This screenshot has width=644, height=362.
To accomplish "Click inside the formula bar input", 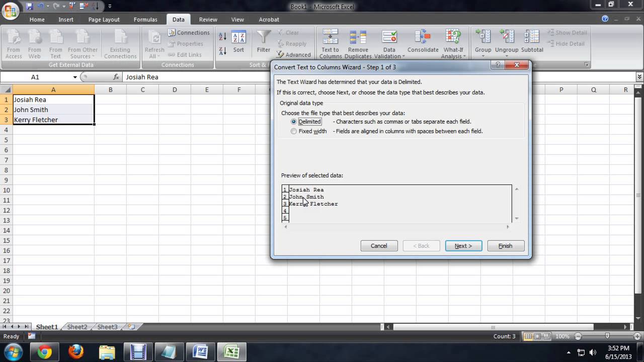I will (379, 77).
